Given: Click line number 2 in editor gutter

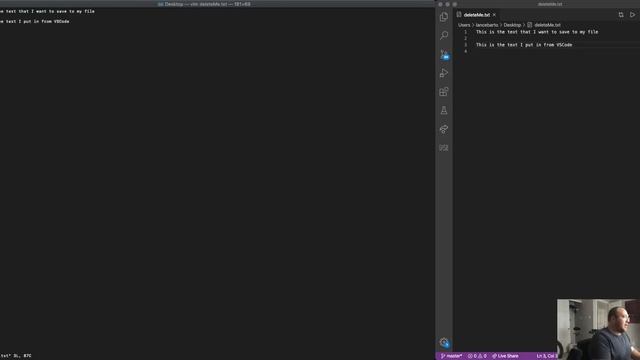Looking at the screenshot, I should pos(465,38).
